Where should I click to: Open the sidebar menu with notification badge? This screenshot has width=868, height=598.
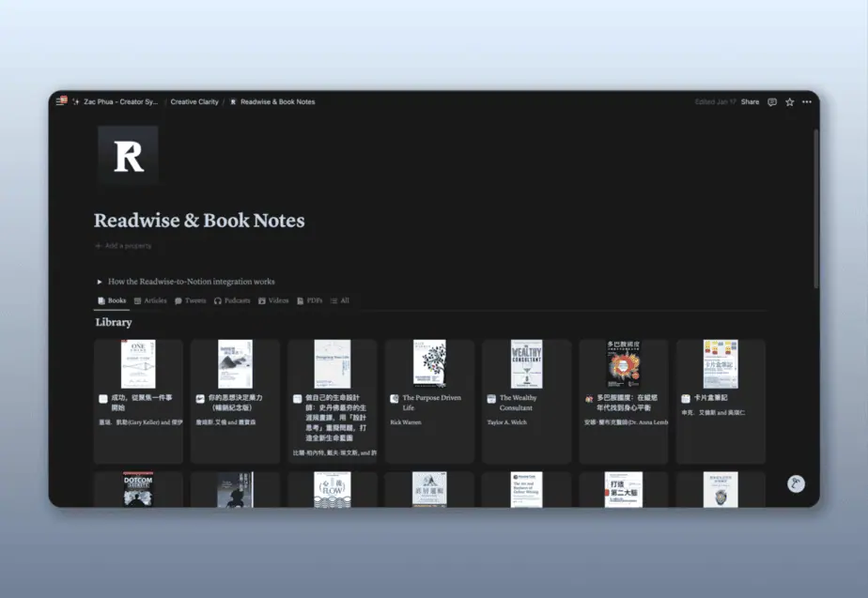click(x=61, y=101)
